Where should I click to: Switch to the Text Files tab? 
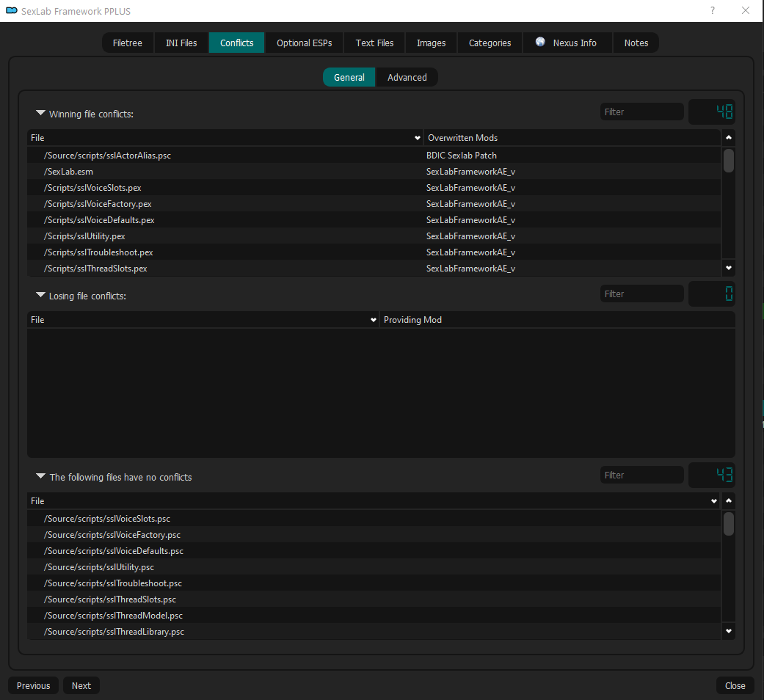coord(375,43)
